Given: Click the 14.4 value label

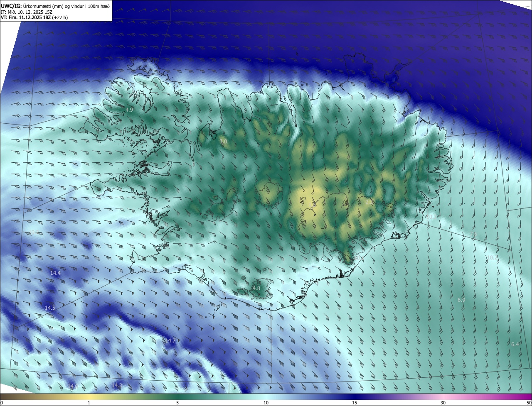Looking at the screenshot, I should click(x=55, y=273).
